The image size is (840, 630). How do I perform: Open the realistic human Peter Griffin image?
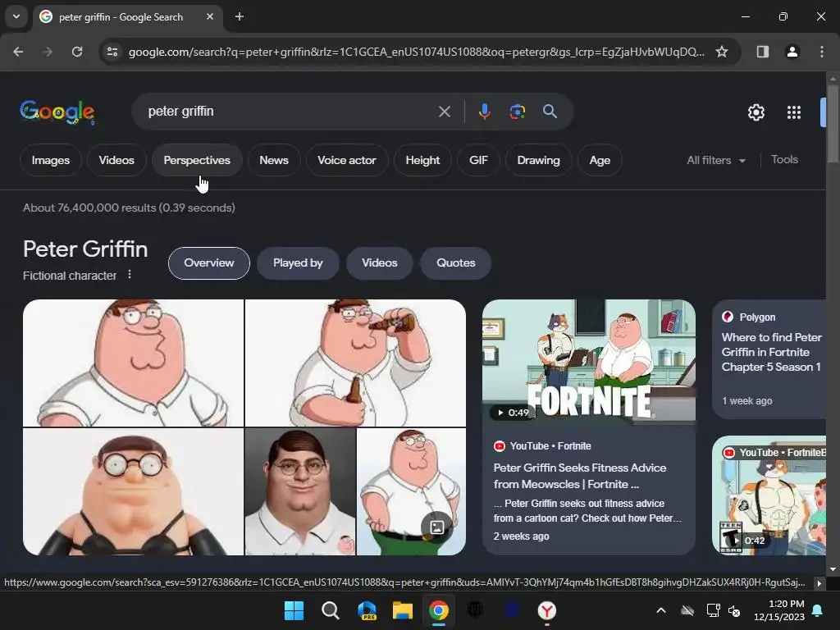[300, 492]
